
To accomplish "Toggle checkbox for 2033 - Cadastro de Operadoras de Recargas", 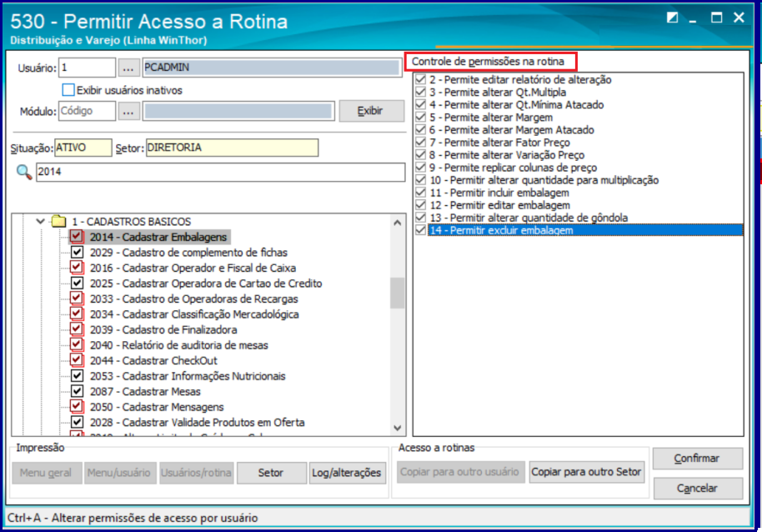I will (77, 299).
